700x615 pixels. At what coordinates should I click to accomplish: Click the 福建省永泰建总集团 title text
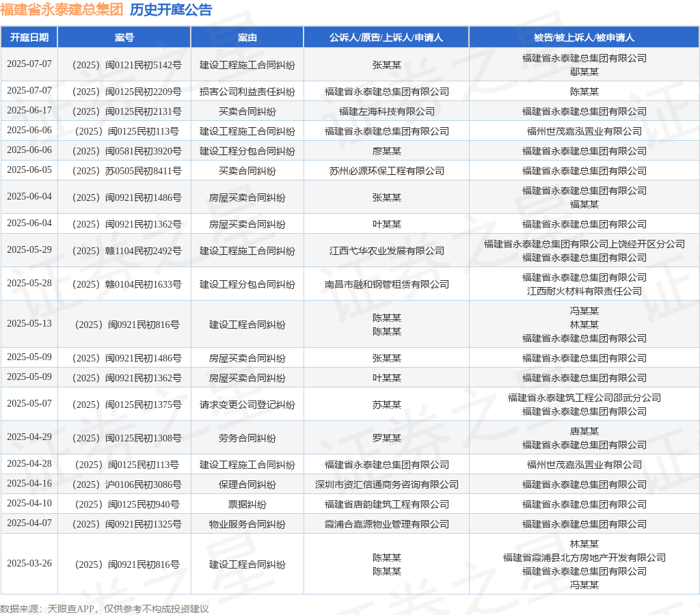62,10
